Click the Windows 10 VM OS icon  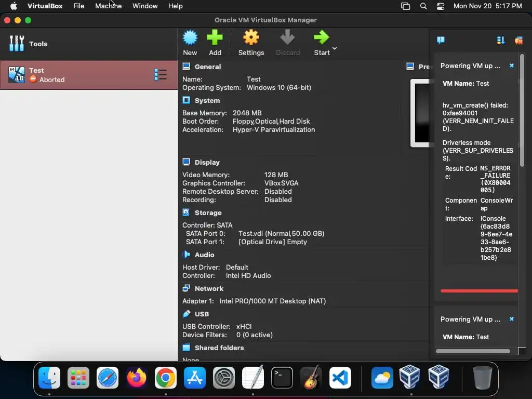pyautogui.click(x=17, y=75)
